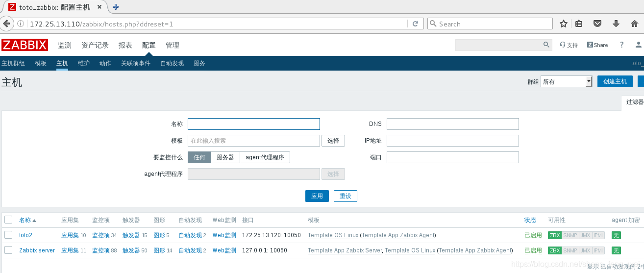The width and height of the screenshot is (644, 273).
Task: Click the 选择 button beside 模板 field
Action: 333,141
